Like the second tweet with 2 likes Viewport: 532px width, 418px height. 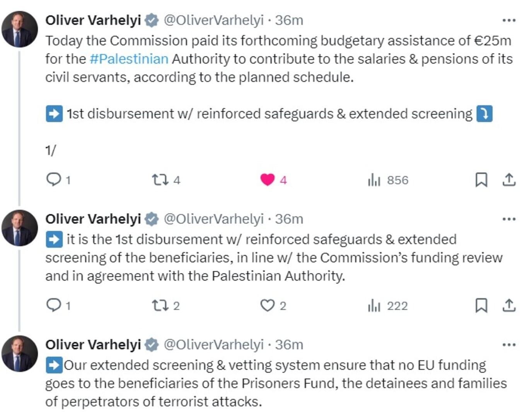pos(268,306)
